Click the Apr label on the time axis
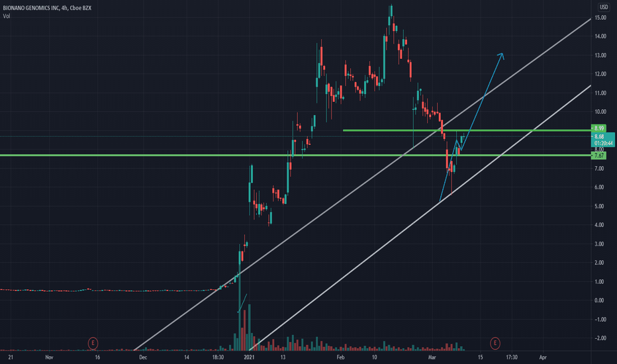The height and width of the screenshot is (364, 617). [543, 357]
